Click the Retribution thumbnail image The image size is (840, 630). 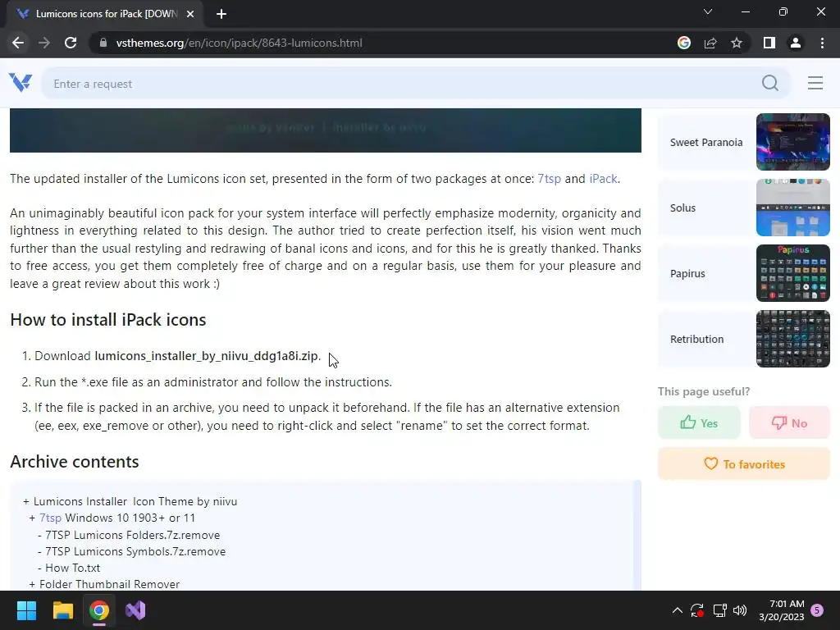(793, 339)
